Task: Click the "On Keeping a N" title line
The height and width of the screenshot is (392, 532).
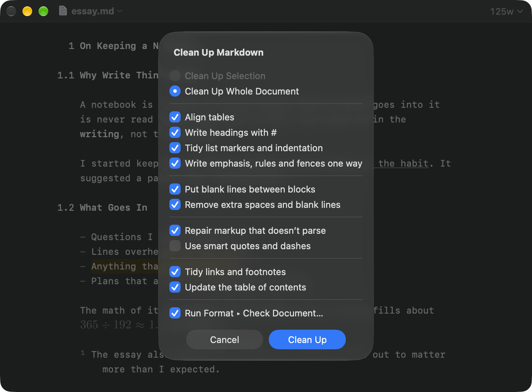Action: click(x=119, y=46)
